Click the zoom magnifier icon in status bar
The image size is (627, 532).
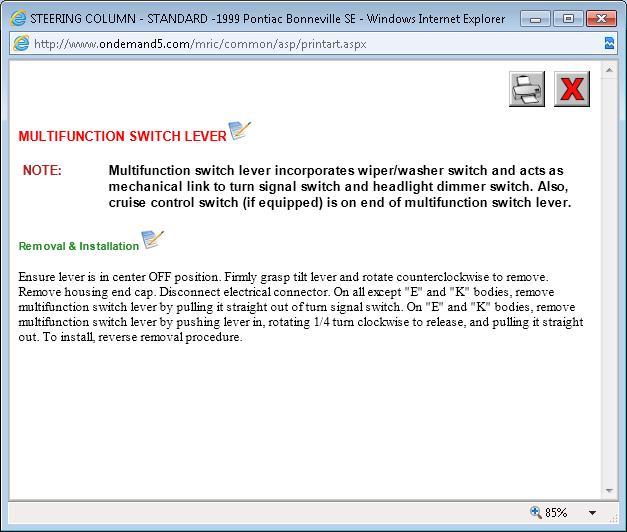tap(535, 512)
